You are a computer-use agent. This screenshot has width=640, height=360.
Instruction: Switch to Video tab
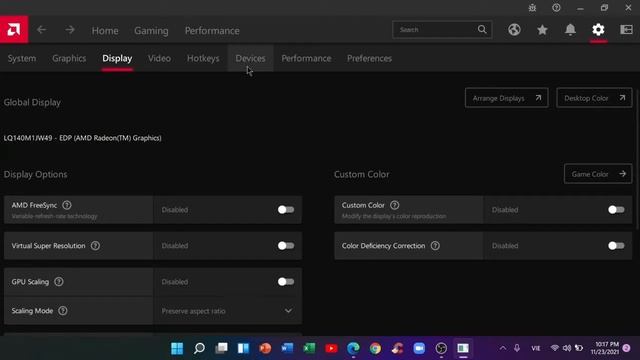(x=159, y=58)
